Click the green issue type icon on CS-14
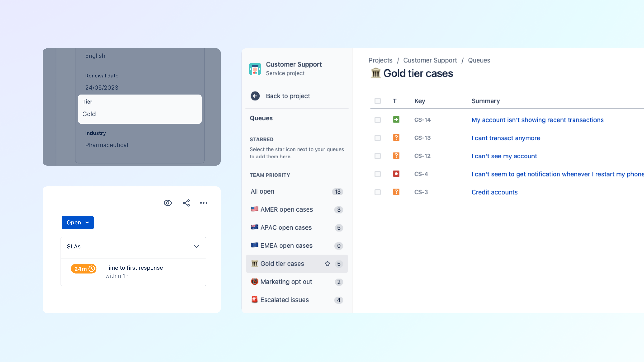This screenshot has width=644, height=362. tap(396, 120)
